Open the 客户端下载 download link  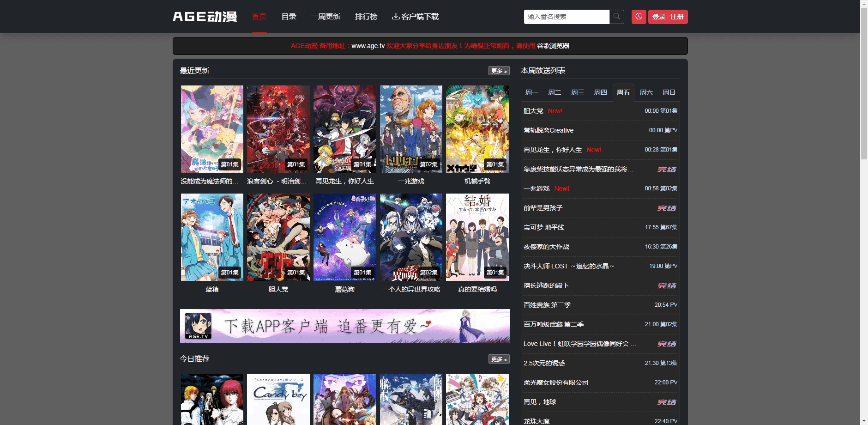(415, 17)
